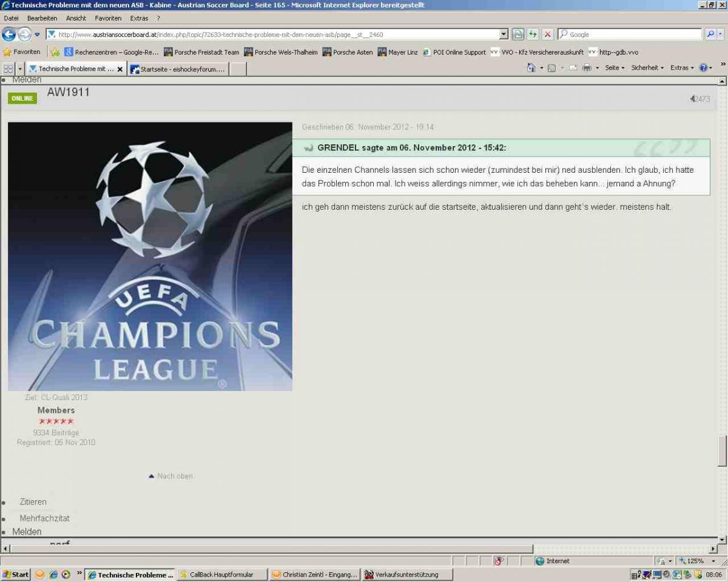Toggle the Compatibility View icon
This screenshot has height=582, width=728.
point(518,35)
